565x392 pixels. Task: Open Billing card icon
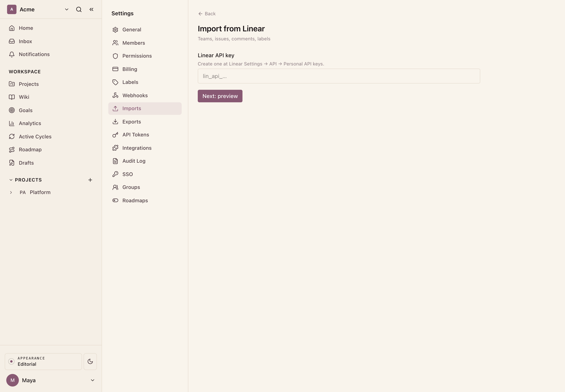tap(115, 69)
